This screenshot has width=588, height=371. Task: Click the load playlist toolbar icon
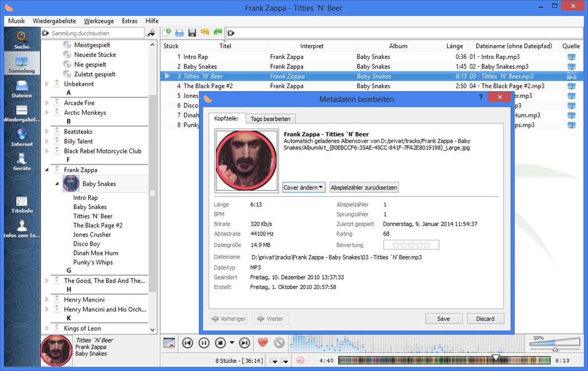[x=180, y=33]
